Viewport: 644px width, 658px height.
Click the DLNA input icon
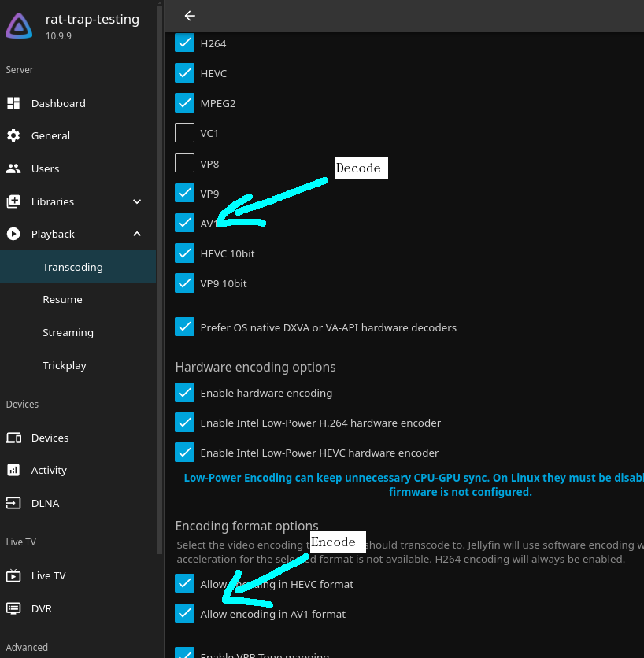point(13,503)
